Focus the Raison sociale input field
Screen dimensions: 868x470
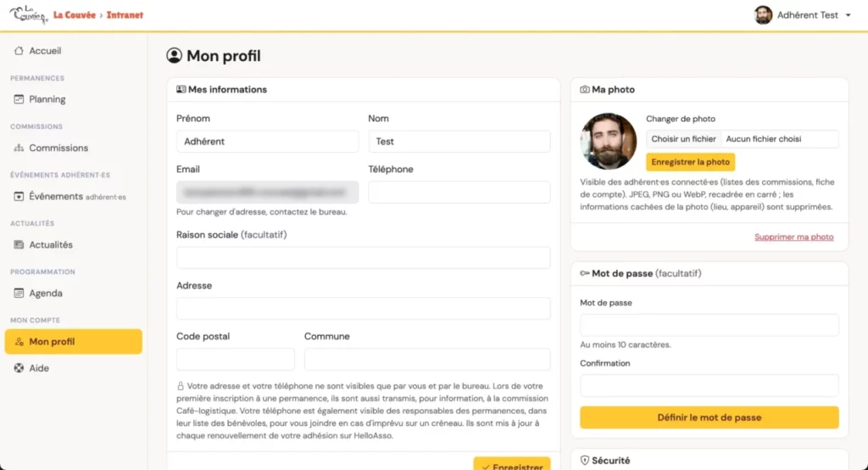click(363, 258)
